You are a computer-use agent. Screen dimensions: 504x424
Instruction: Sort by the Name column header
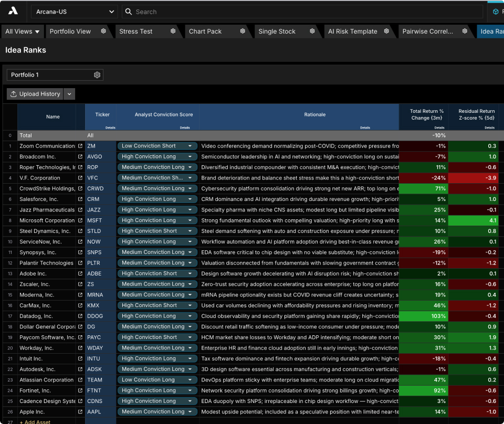(x=52, y=116)
